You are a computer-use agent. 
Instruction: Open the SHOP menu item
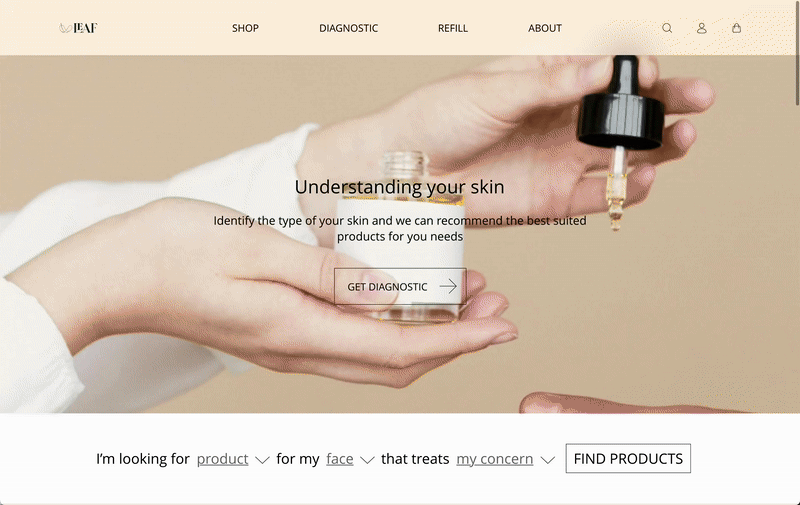click(x=245, y=28)
